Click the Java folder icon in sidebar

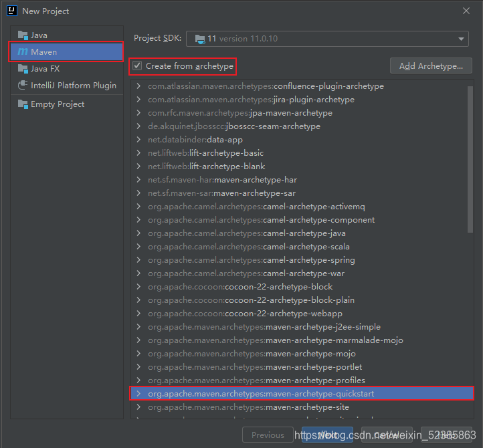pos(23,35)
